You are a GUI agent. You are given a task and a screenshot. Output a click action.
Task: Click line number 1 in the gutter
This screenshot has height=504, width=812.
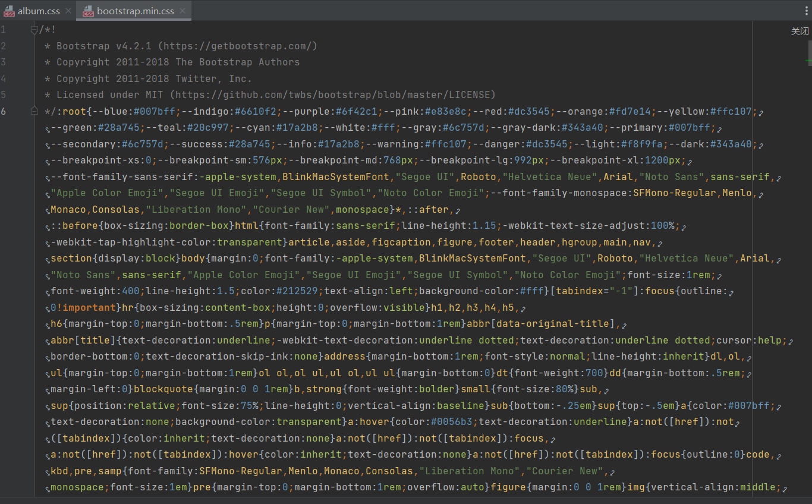[4, 30]
